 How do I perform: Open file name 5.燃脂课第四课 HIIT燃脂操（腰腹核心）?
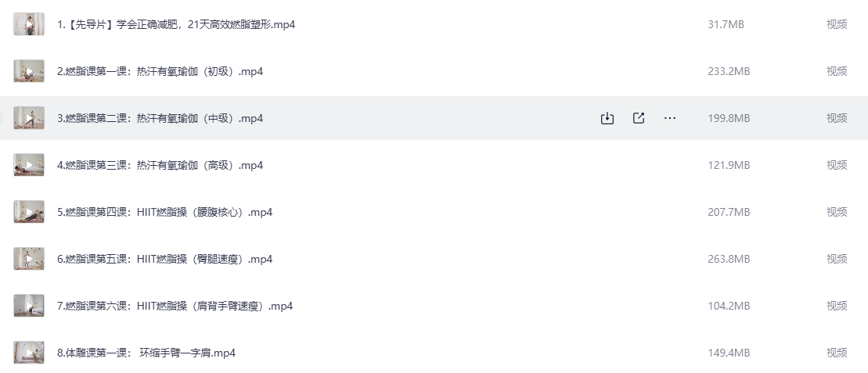[164, 212]
